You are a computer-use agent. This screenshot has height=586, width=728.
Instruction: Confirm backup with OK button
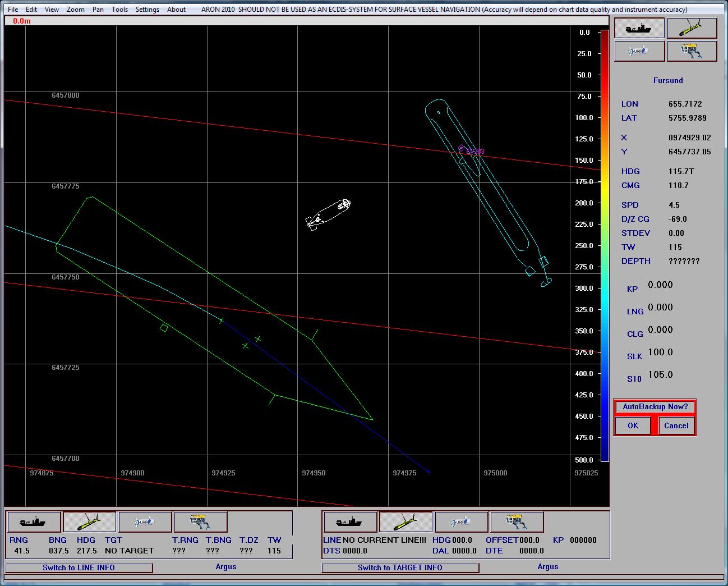click(x=633, y=425)
